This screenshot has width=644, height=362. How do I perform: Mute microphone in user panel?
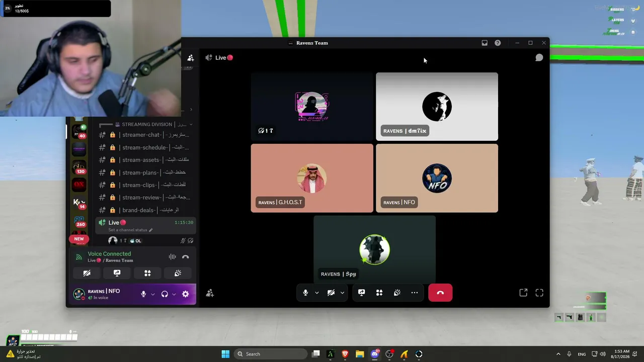pyautogui.click(x=143, y=294)
